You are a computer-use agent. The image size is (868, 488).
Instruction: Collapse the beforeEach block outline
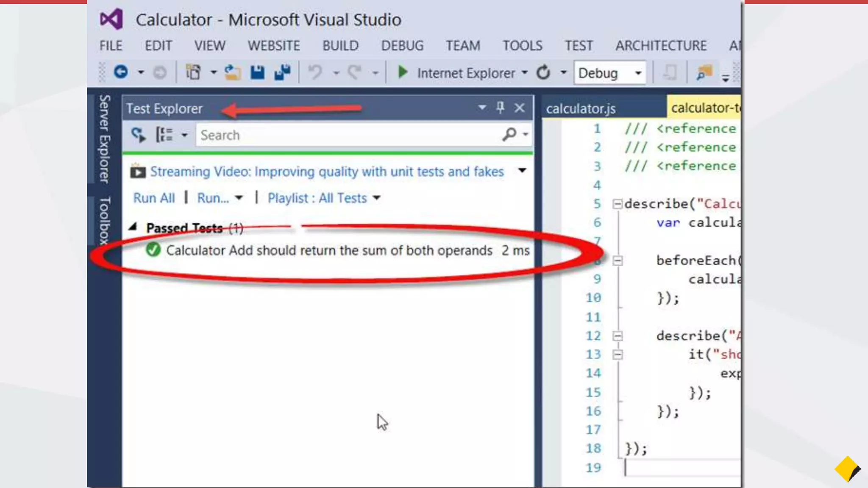618,261
